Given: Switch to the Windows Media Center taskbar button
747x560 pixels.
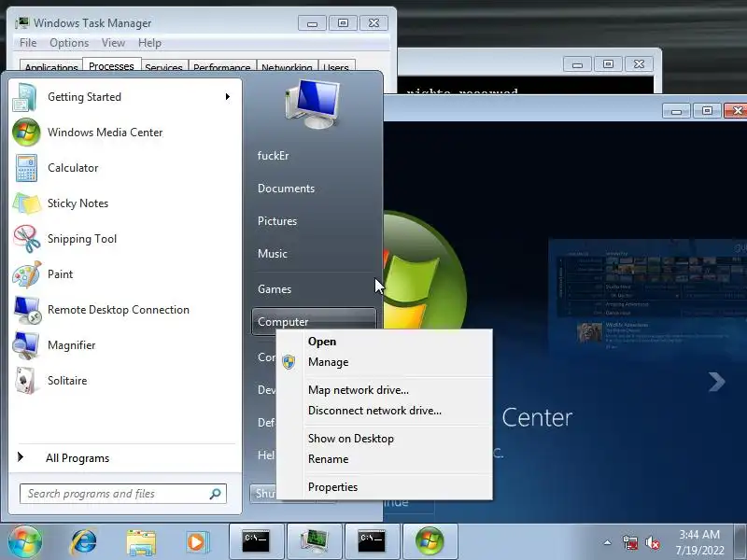Looking at the screenshot, I should 430,541.
